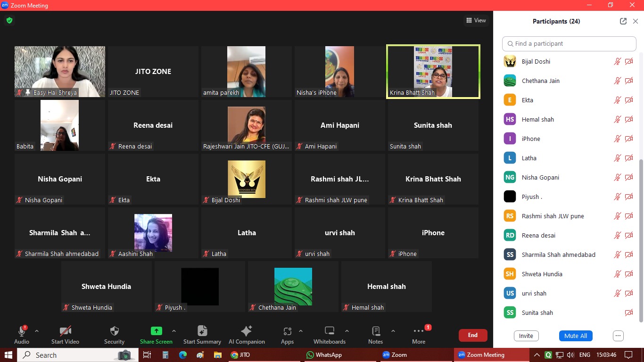Open the More menu in toolbar
The height and width of the screenshot is (362, 644).
418,331
